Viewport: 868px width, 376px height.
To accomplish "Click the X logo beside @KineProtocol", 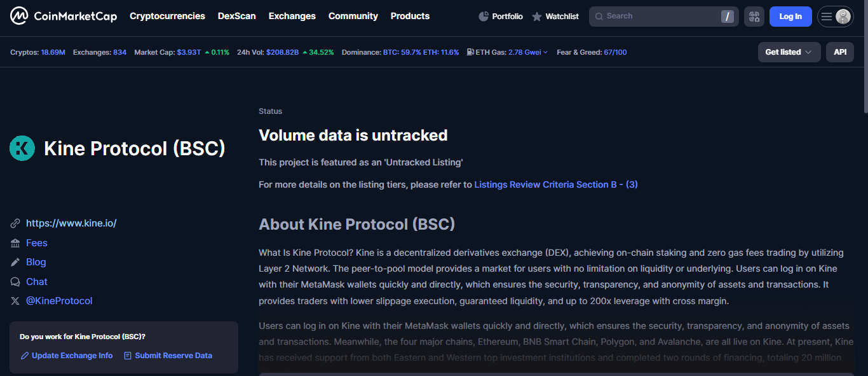I will click(x=15, y=301).
